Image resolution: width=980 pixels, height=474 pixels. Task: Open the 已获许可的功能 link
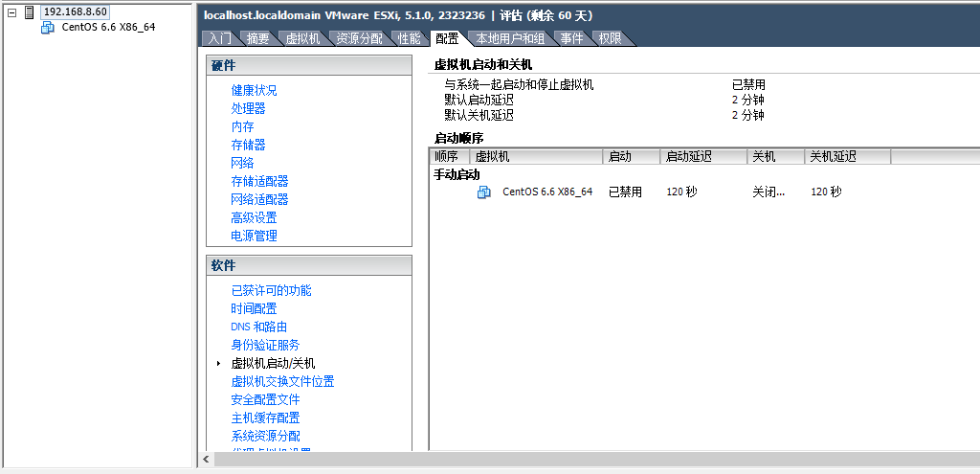point(271,291)
